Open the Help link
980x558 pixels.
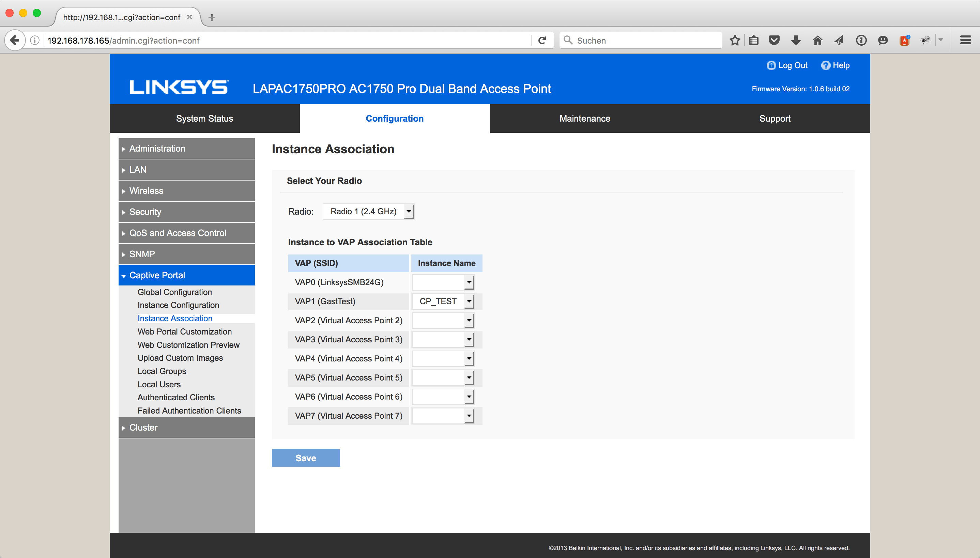[835, 65]
